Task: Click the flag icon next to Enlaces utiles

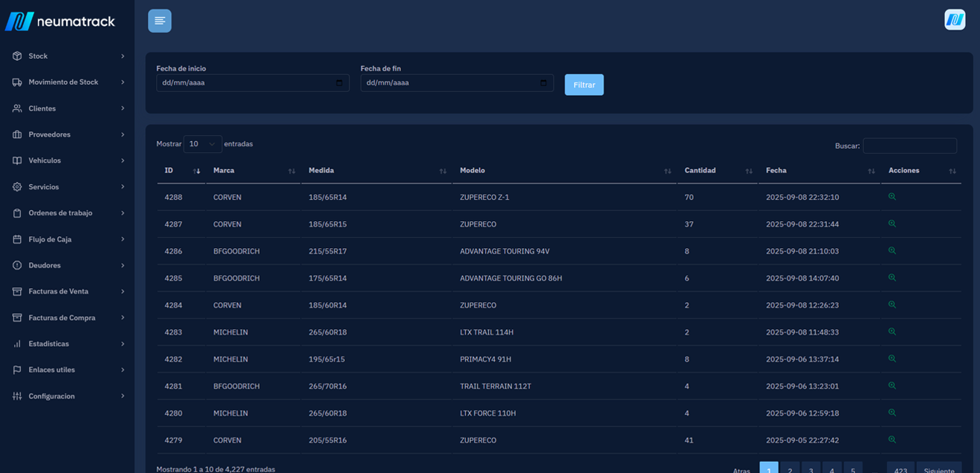Action: pyautogui.click(x=17, y=370)
